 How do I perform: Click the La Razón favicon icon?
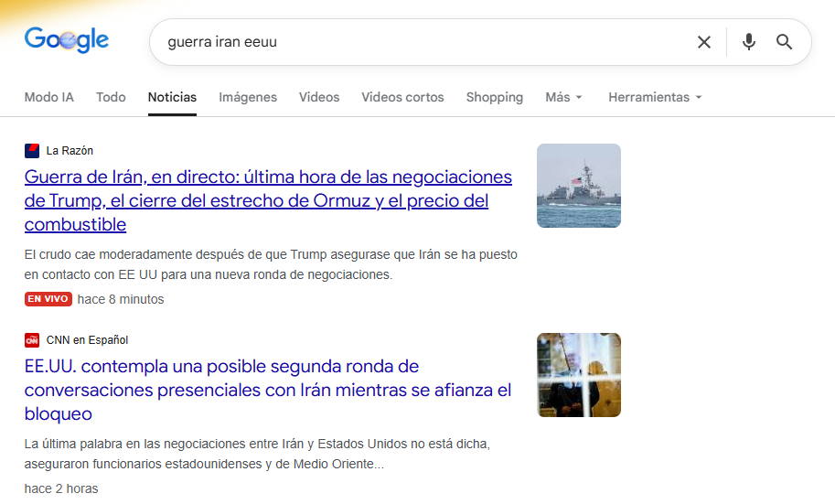[32, 151]
